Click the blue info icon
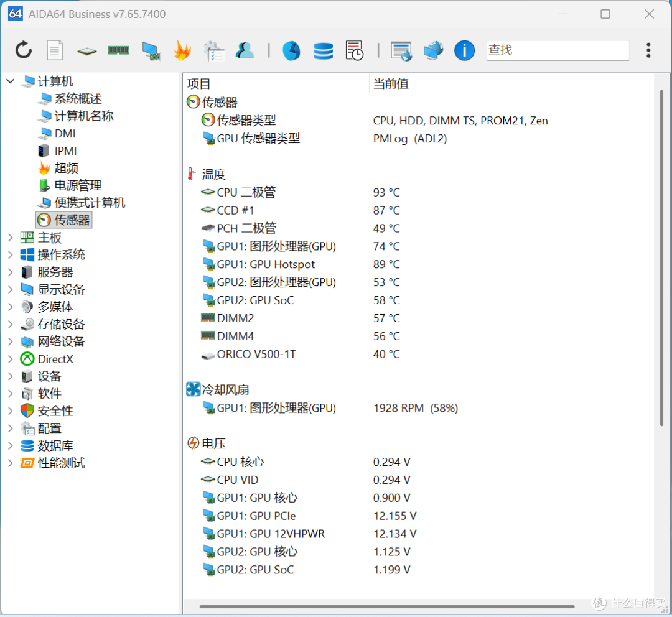Image resolution: width=672 pixels, height=617 pixels. click(x=465, y=50)
